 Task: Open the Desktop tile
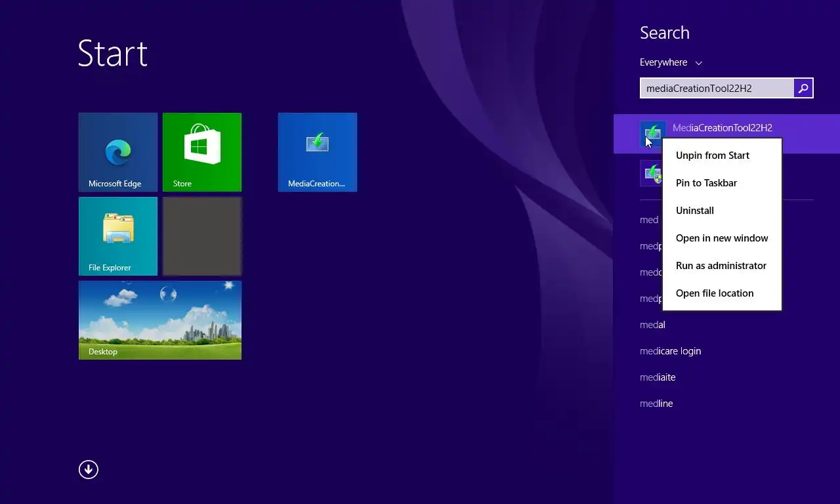click(160, 320)
